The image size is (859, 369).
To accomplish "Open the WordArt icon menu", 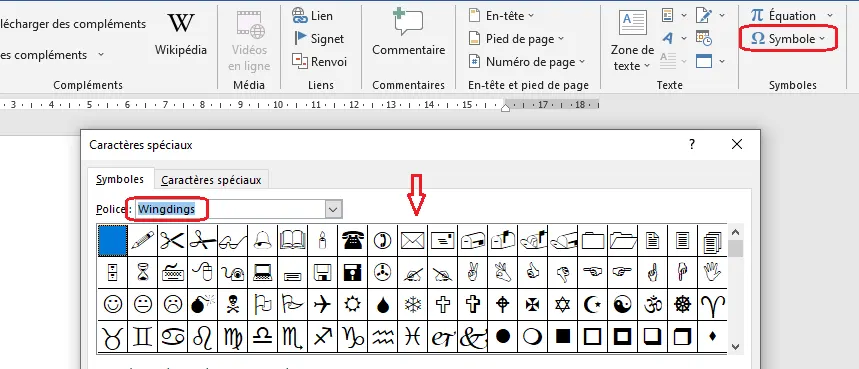I will 673,38.
